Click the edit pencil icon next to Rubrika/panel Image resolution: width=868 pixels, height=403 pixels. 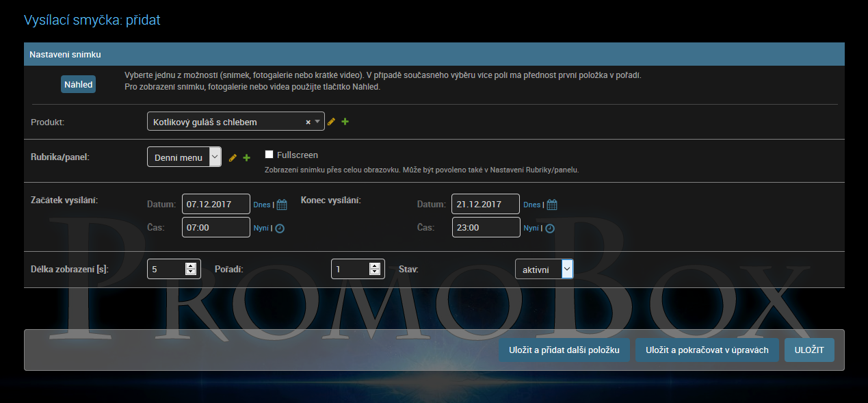233,157
